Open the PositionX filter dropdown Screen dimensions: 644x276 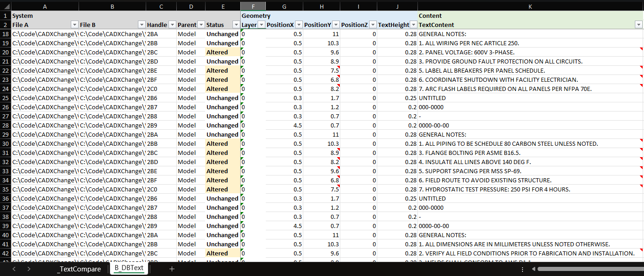coord(299,25)
